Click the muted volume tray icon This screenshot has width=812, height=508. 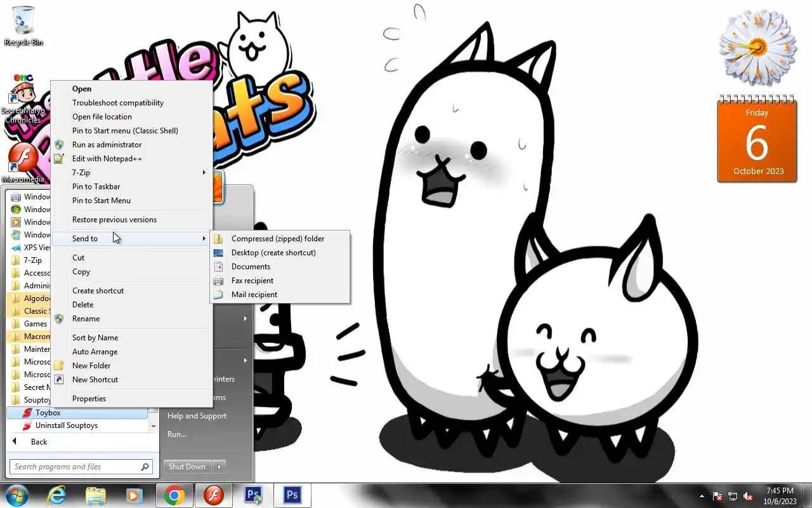748,496
